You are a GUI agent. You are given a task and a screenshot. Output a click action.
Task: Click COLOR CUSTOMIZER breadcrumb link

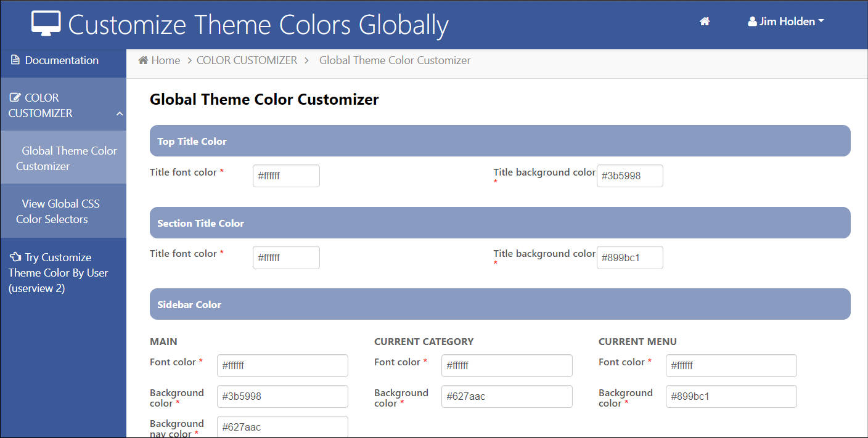pos(247,60)
